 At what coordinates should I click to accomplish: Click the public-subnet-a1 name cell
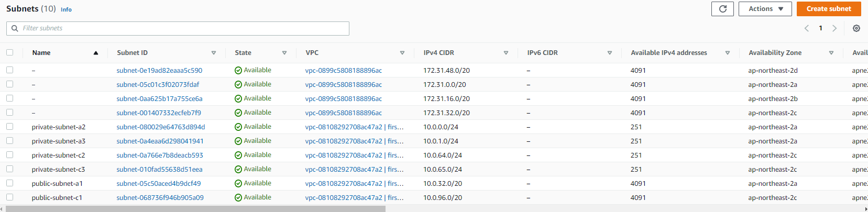coord(57,183)
